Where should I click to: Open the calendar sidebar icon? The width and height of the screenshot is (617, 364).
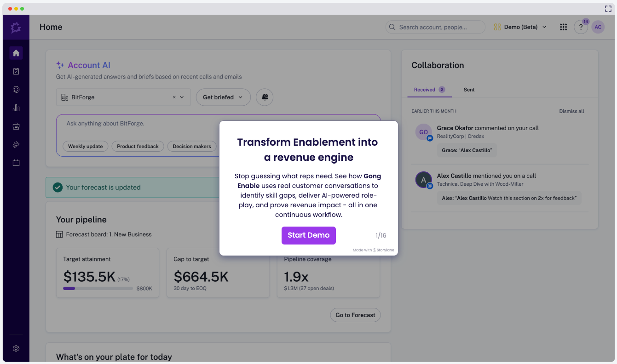pyautogui.click(x=16, y=163)
